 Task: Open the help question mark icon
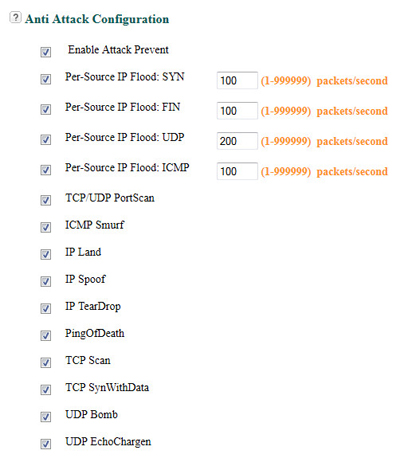15,17
